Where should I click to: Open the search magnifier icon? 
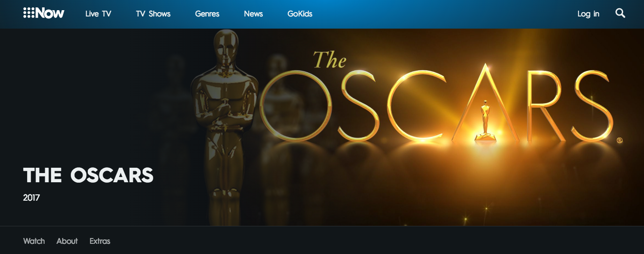(620, 14)
